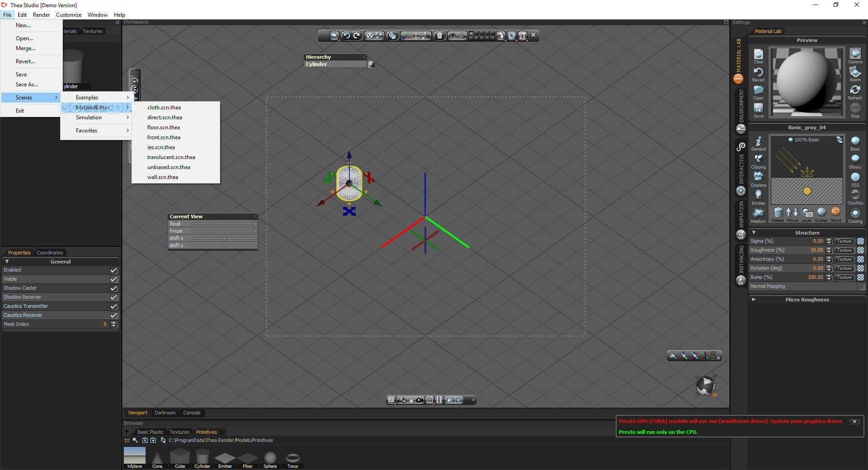Open the Clipping material icon
868x470 pixels.
point(759,161)
